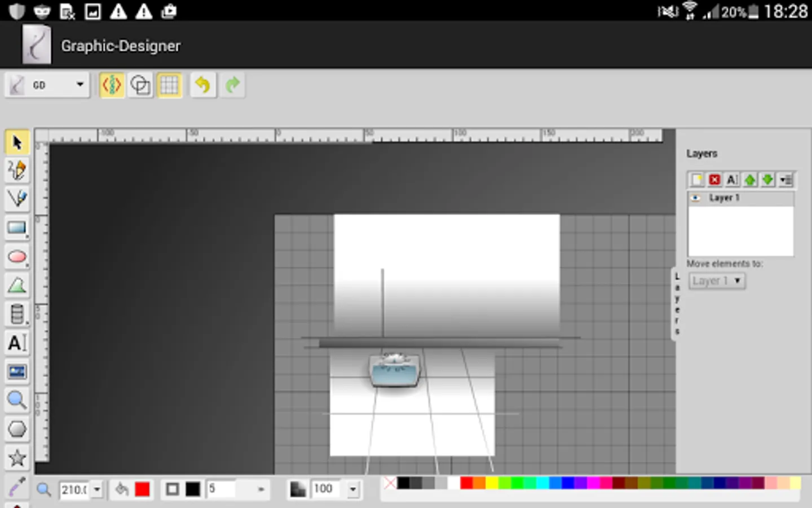The width and height of the screenshot is (812, 508).
Task: Click the sink object on the canvas
Action: (395, 370)
